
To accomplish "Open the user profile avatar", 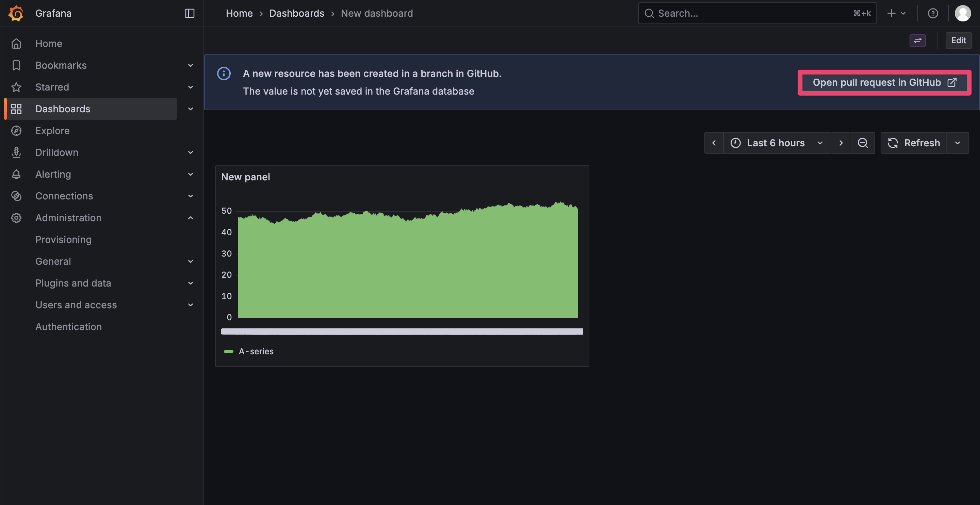I will [963, 13].
